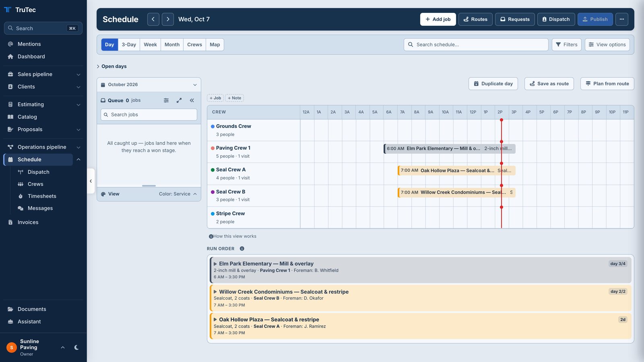Click the Publish button

(595, 19)
